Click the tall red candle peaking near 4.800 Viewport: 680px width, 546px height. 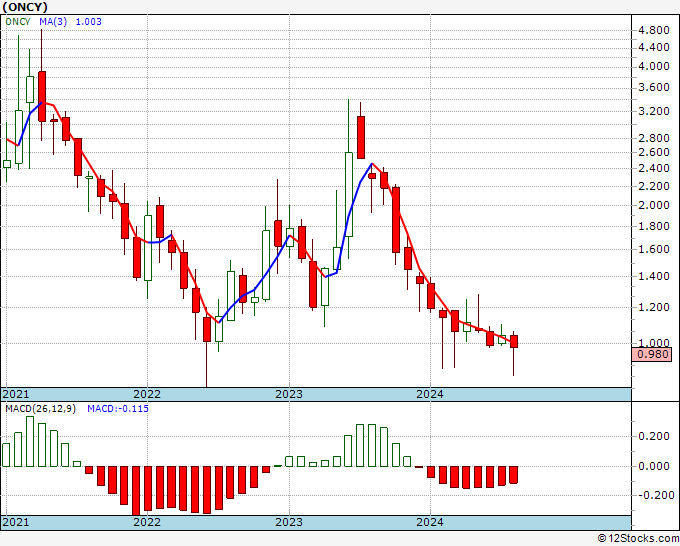pos(42,96)
